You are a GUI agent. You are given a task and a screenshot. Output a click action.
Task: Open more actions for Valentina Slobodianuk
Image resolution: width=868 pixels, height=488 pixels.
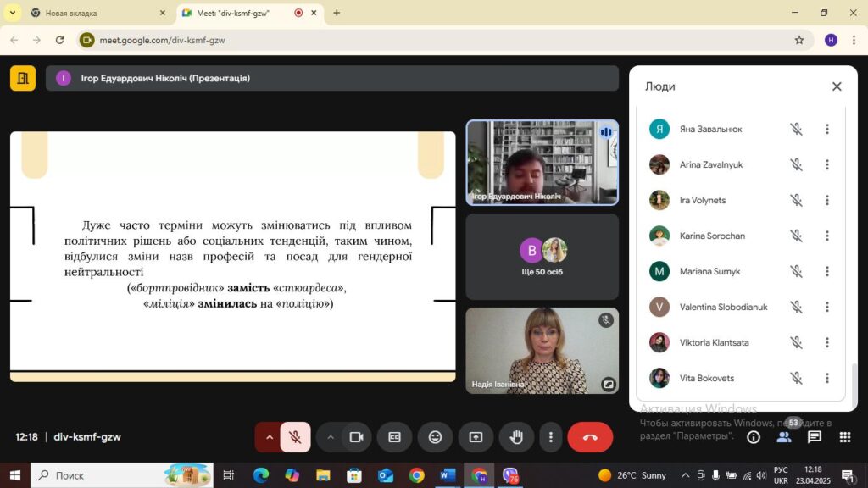(x=827, y=307)
